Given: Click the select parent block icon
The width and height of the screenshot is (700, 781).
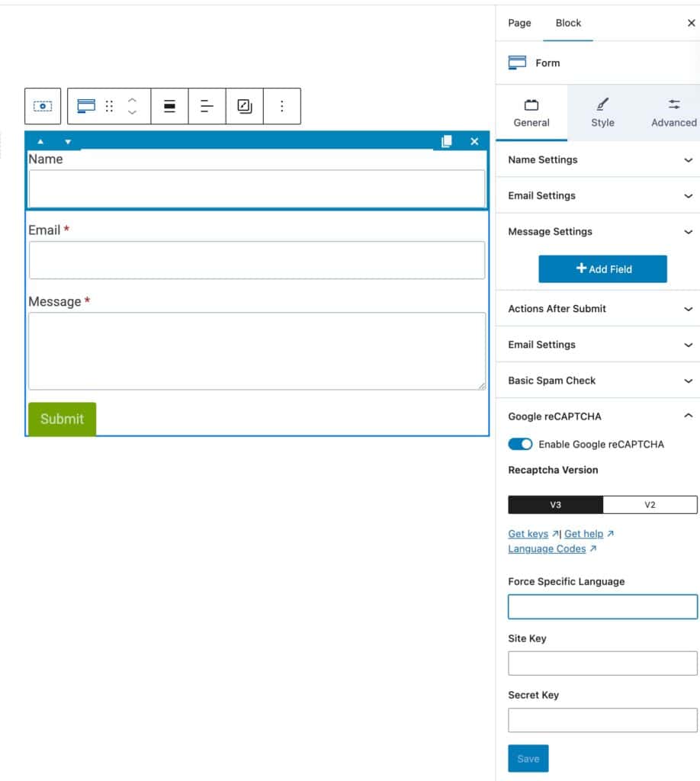Looking at the screenshot, I should pos(43,106).
